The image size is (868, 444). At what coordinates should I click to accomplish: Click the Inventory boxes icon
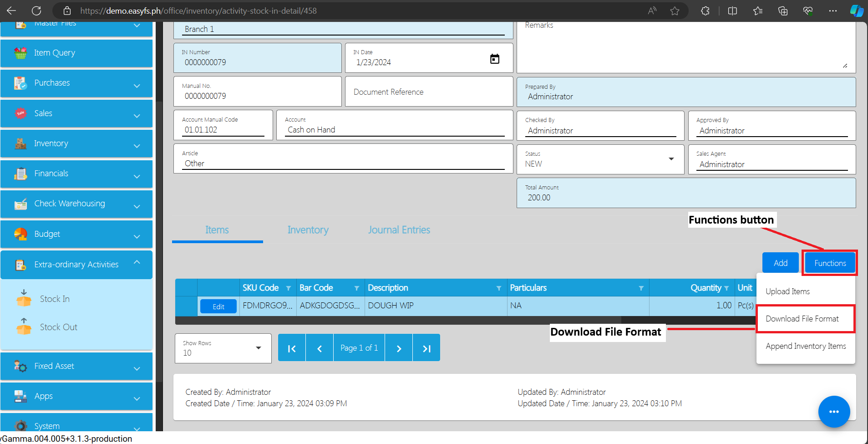tap(20, 143)
